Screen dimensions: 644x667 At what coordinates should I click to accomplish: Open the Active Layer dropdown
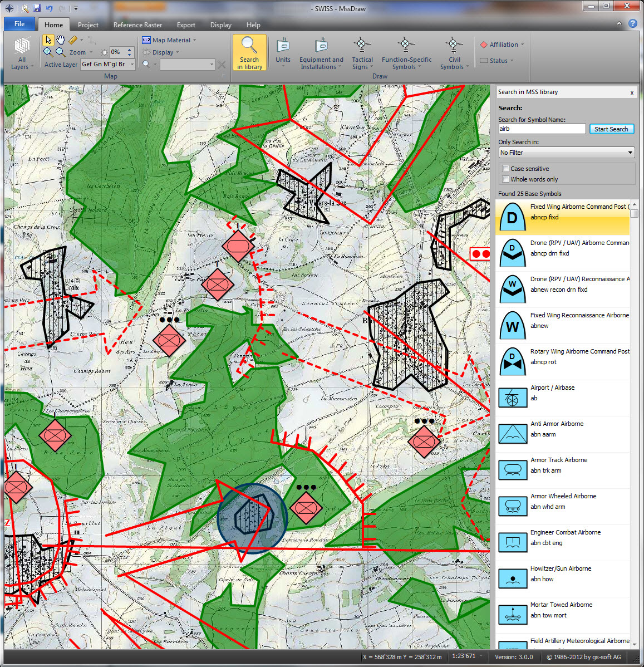(x=132, y=64)
